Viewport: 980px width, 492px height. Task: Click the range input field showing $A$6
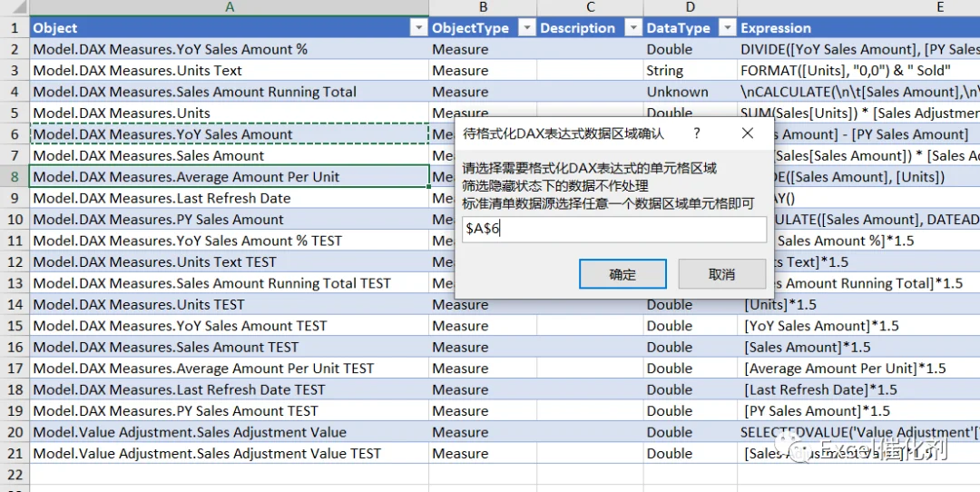(x=614, y=229)
